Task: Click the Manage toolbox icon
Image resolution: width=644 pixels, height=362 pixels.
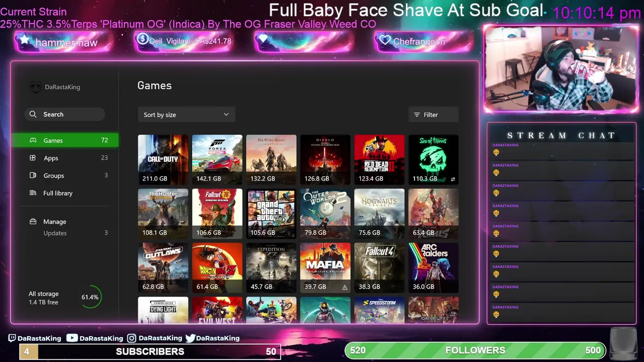Action: (33, 221)
